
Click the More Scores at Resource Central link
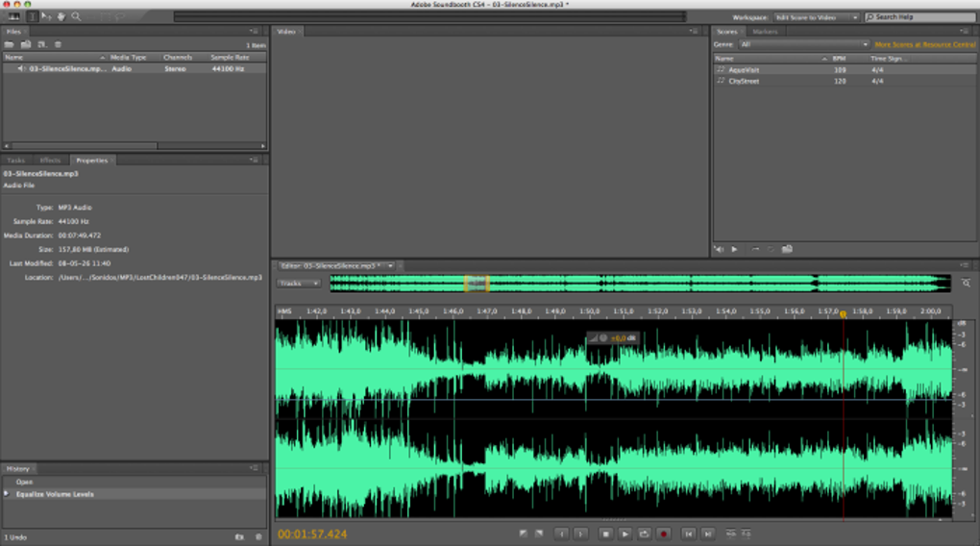pos(924,44)
